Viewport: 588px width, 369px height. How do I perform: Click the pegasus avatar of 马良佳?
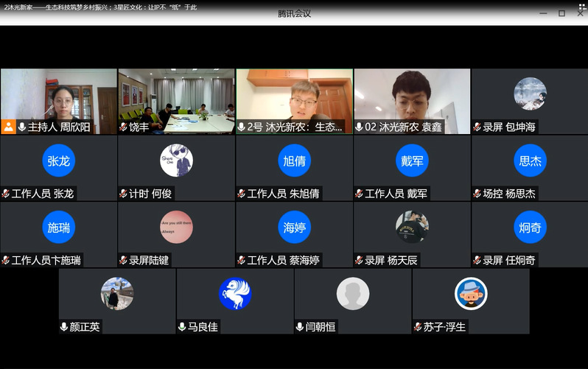[235, 293]
